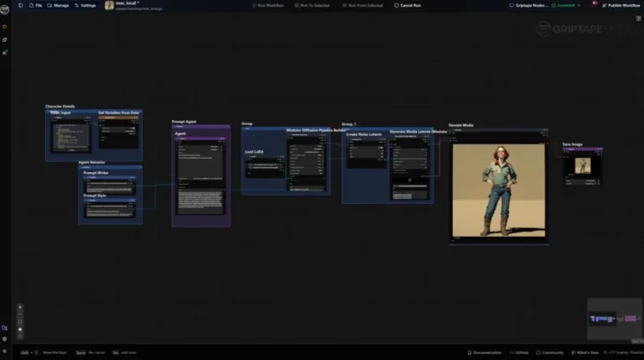
Task: Click Run To Selected
Action: (312, 5)
